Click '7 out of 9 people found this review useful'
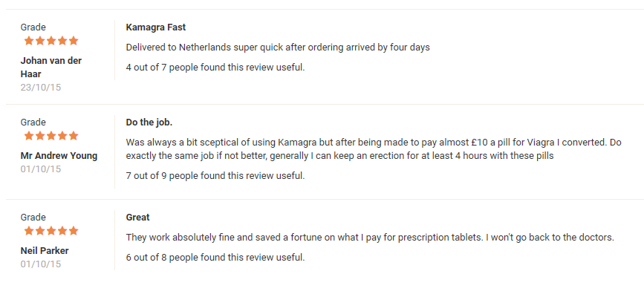 [215, 176]
